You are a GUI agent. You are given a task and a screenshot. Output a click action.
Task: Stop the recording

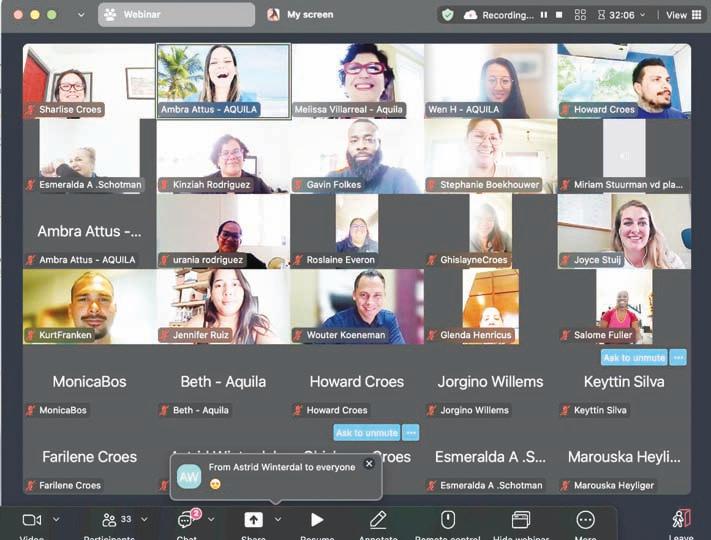coord(559,15)
